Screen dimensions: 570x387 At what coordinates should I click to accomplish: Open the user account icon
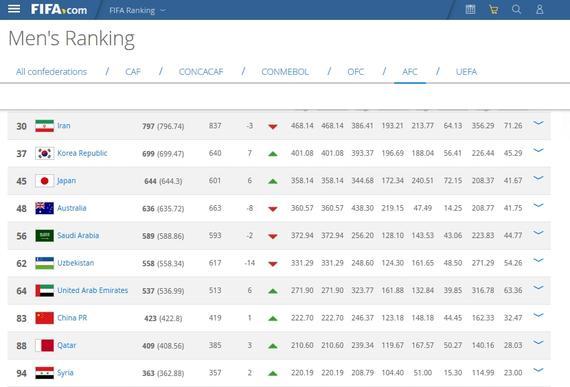click(540, 9)
